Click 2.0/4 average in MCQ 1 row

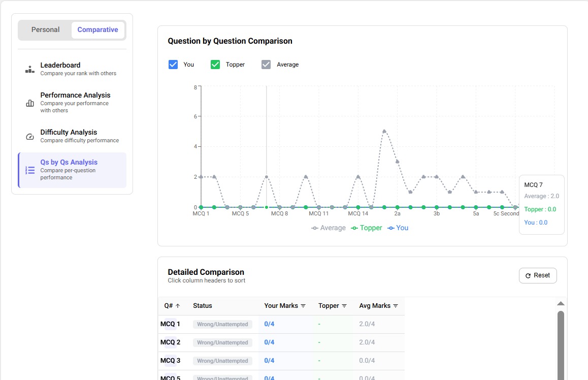tap(367, 324)
